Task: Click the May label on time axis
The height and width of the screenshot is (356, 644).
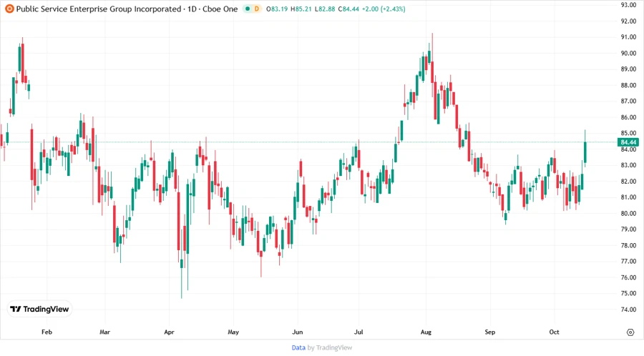Action: click(x=233, y=332)
